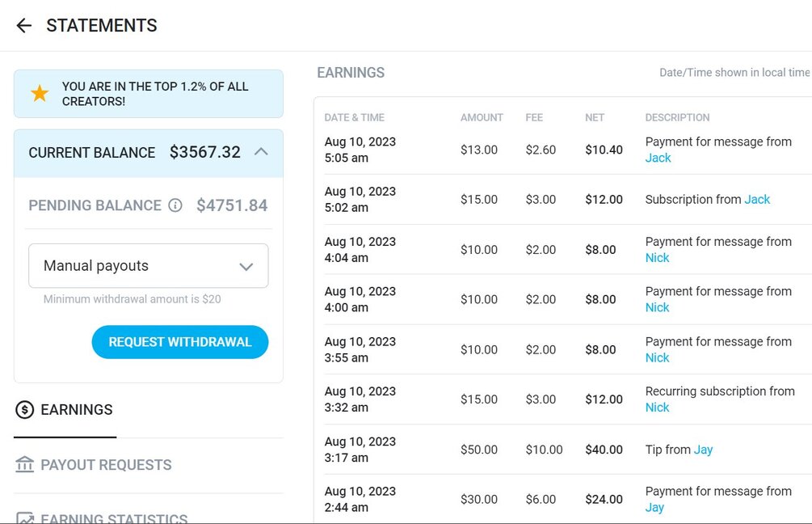Click the top creators percentage banner
This screenshot has height=524, width=812.
pyautogui.click(x=149, y=94)
